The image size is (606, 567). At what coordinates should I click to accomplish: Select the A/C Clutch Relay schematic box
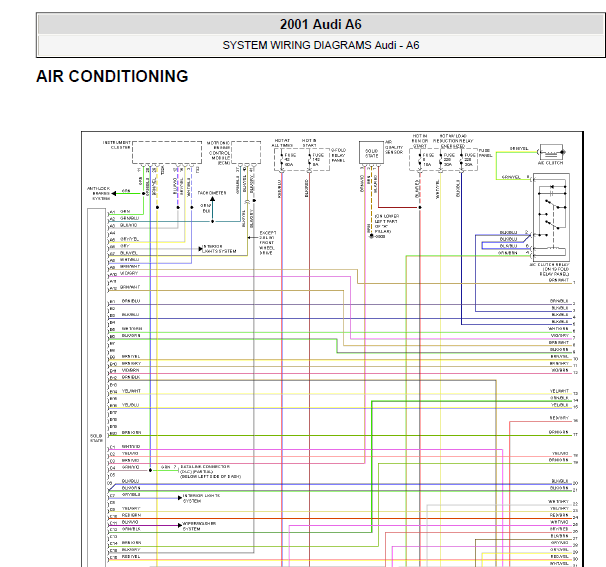(x=551, y=218)
